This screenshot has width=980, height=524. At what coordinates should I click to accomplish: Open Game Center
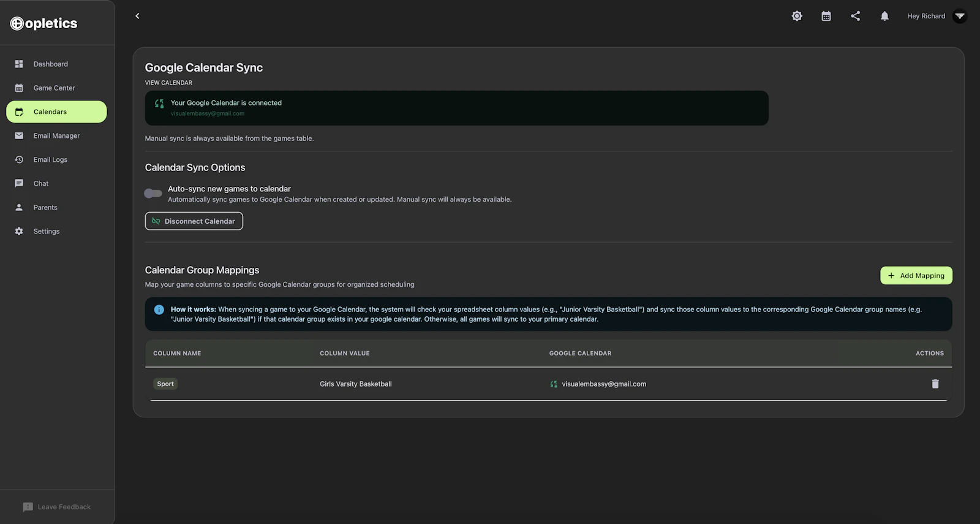coord(56,88)
